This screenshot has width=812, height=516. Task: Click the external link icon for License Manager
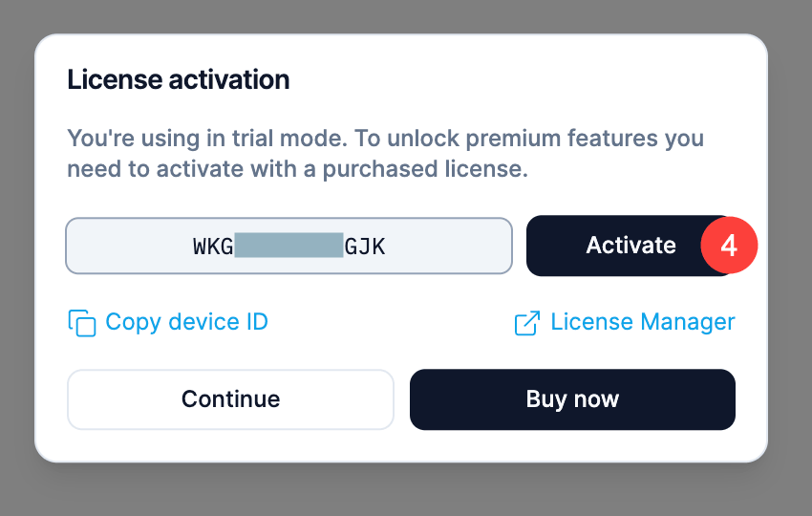click(527, 323)
